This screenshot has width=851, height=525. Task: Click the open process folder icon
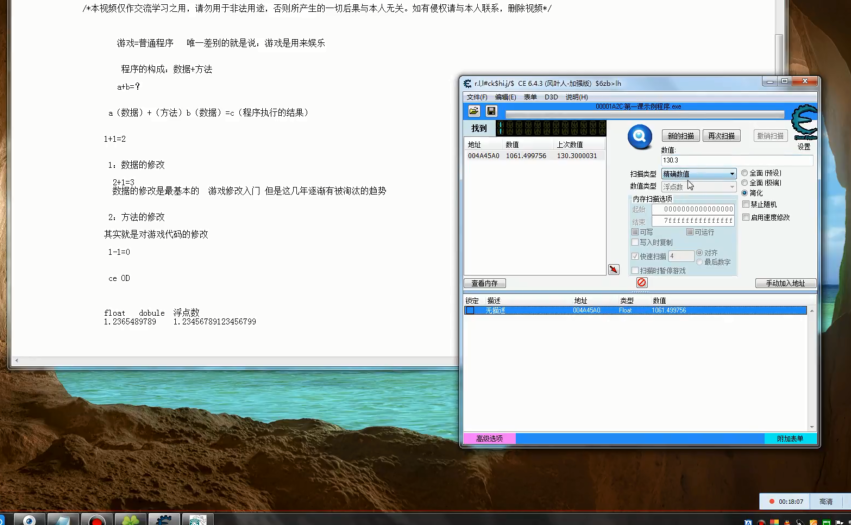click(474, 110)
